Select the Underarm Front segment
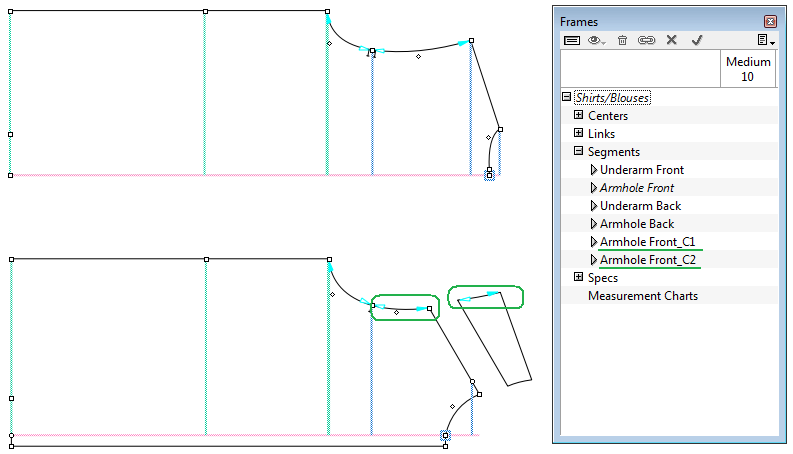 point(641,170)
